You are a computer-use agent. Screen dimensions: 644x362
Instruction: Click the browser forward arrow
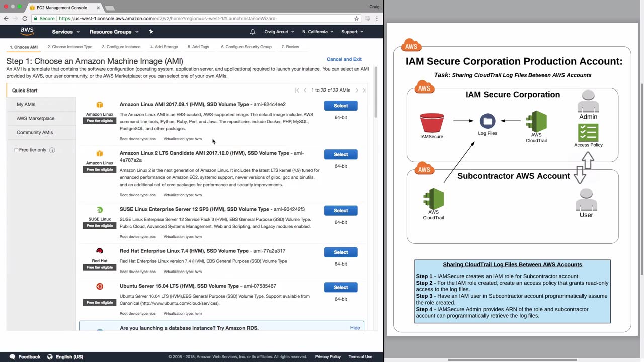coord(15,19)
